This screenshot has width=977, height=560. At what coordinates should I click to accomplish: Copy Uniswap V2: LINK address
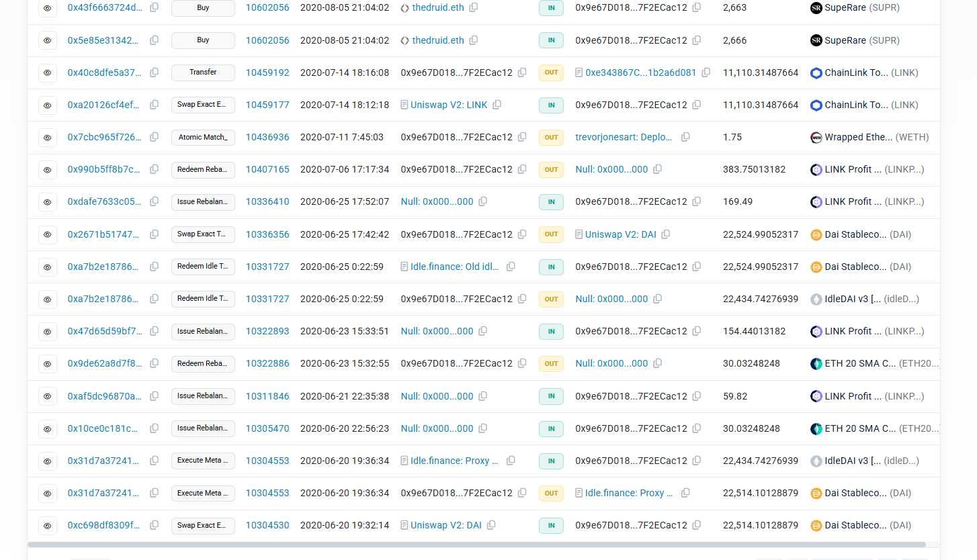click(x=497, y=105)
